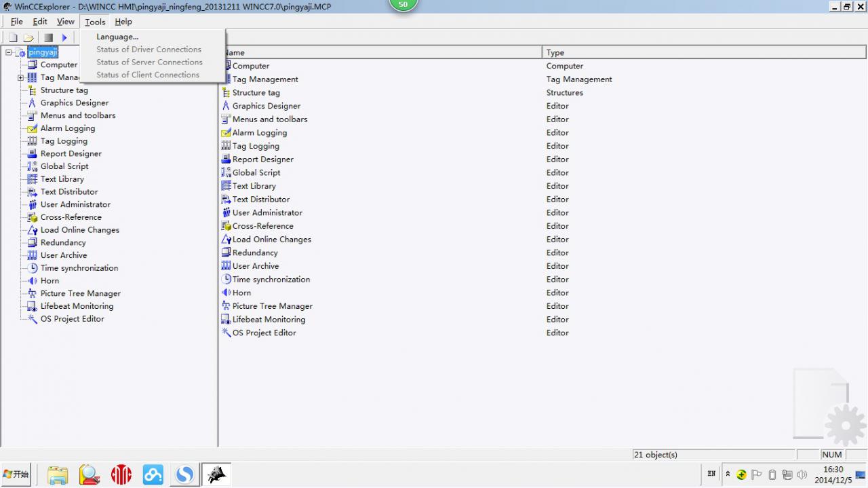Click the Alarm Logging icon in left tree

(32, 128)
